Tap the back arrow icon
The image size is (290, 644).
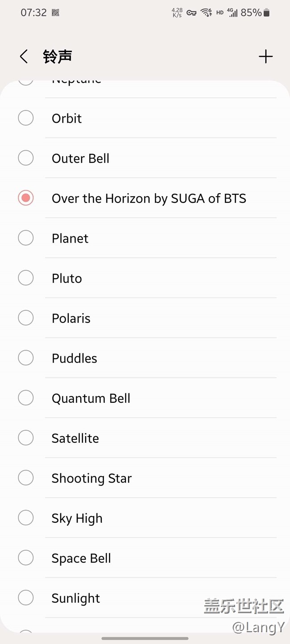coord(24,57)
